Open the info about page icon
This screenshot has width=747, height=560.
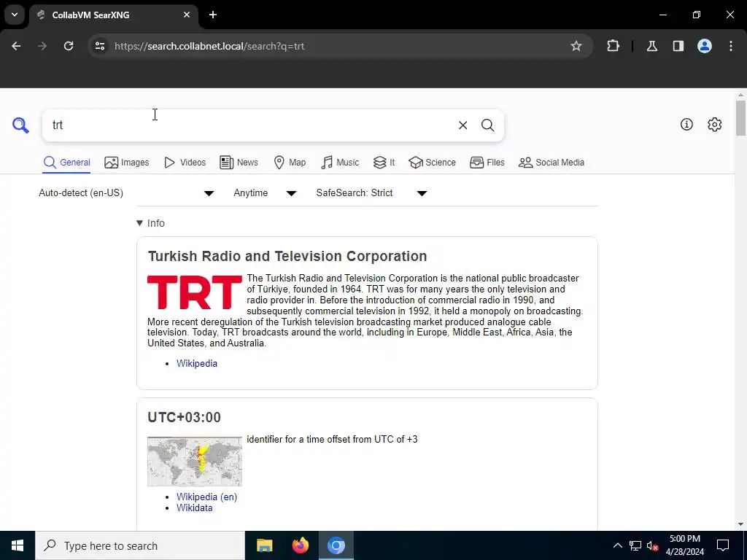click(x=686, y=124)
